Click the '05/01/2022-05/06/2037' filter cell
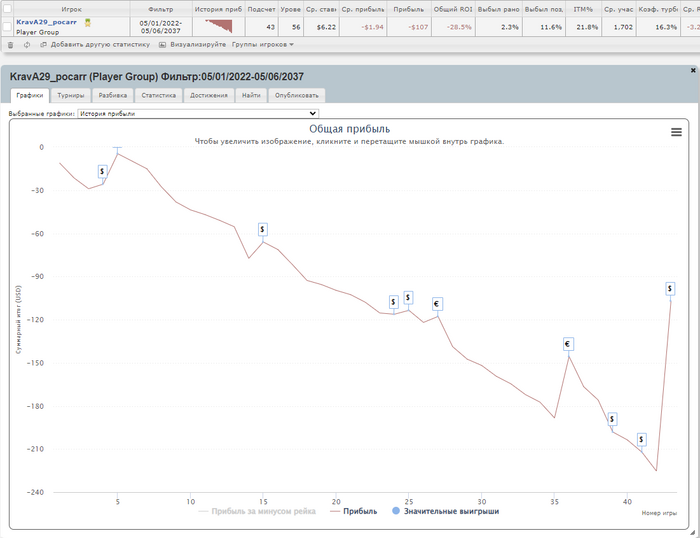Viewport: 700px width, 538px height. coord(161,27)
